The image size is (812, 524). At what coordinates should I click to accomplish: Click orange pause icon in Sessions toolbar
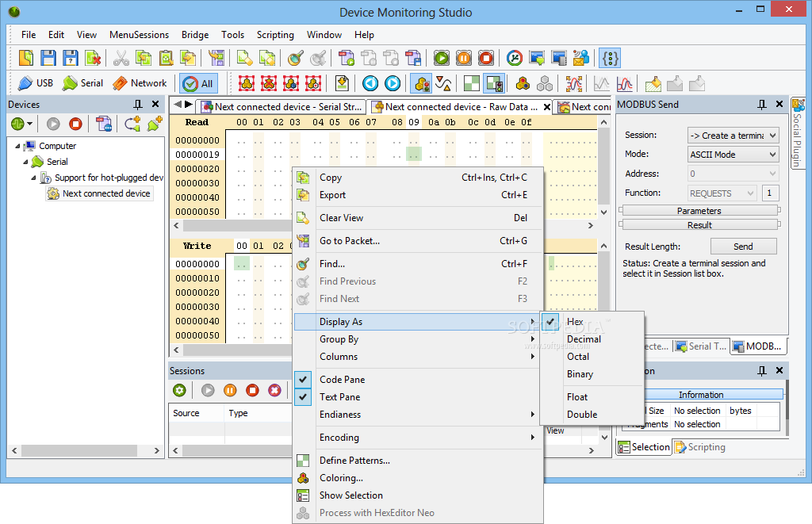230,390
